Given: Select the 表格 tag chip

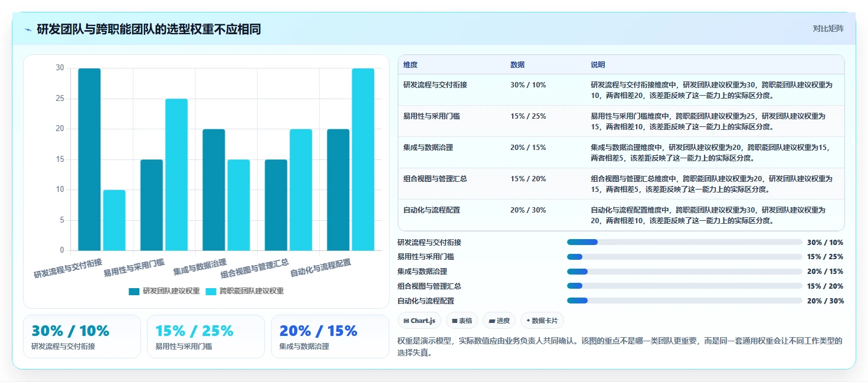Looking at the screenshot, I should pos(462,321).
